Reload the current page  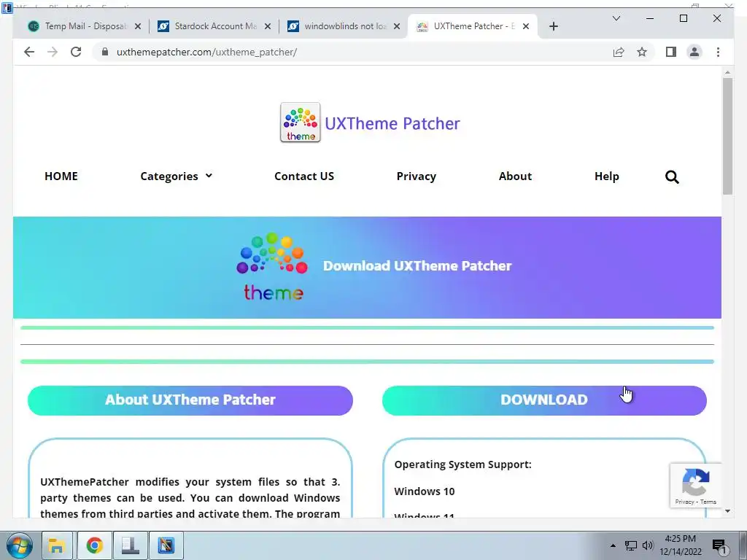76,52
